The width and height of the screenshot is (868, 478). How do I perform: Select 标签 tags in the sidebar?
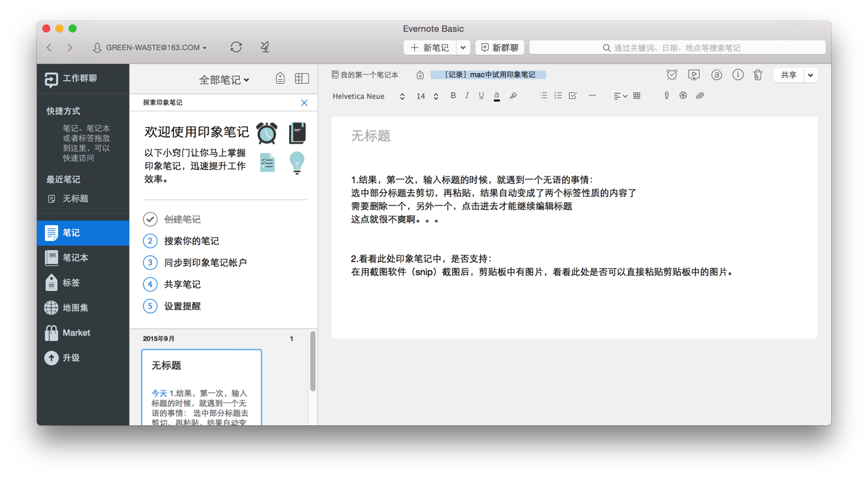coord(83,283)
